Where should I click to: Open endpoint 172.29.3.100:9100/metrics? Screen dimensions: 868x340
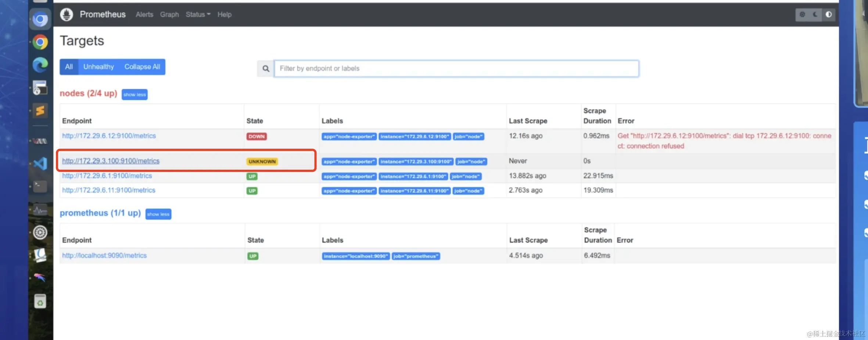(x=111, y=161)
